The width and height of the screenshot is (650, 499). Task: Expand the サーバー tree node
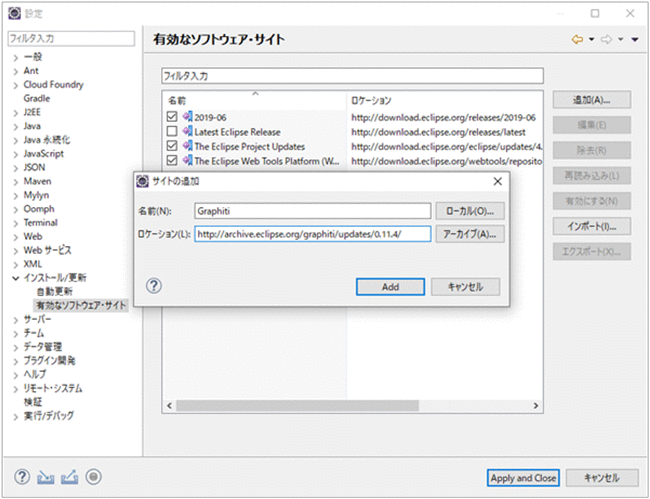[x=16, y=320]
